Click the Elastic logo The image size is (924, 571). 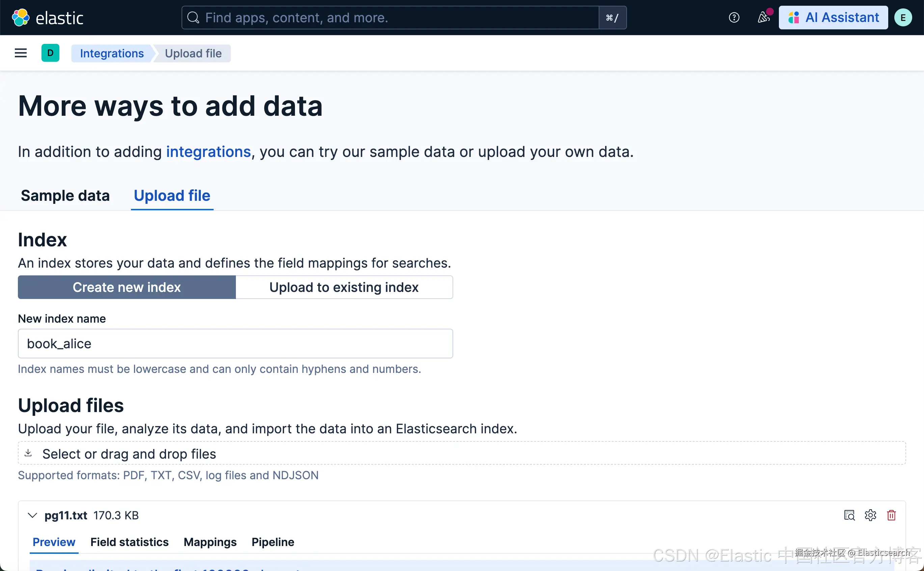(x=47, y=17)
